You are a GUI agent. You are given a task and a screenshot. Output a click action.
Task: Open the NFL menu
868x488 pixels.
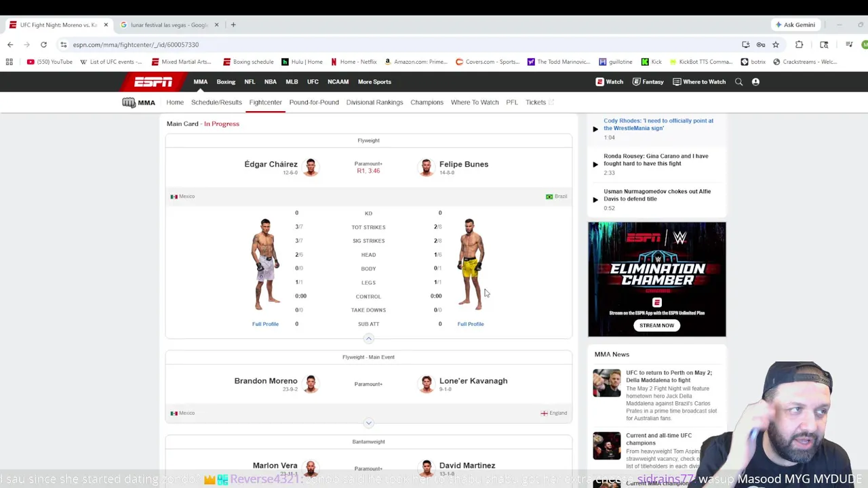tap(250, 82)
